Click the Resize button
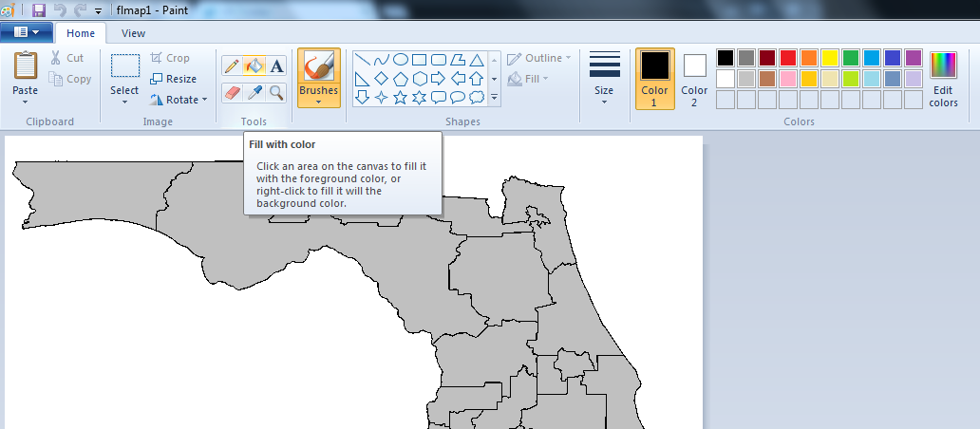The image size is (980, 429). pos(174,79)
